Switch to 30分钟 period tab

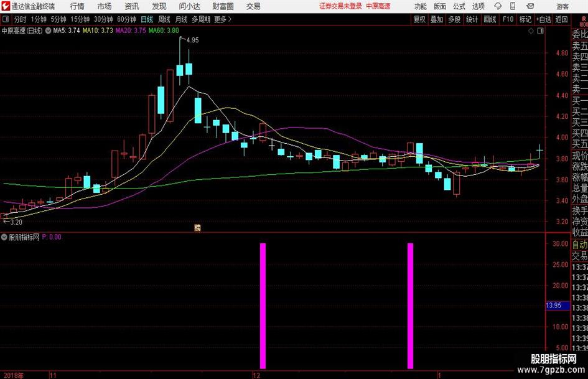103,19
